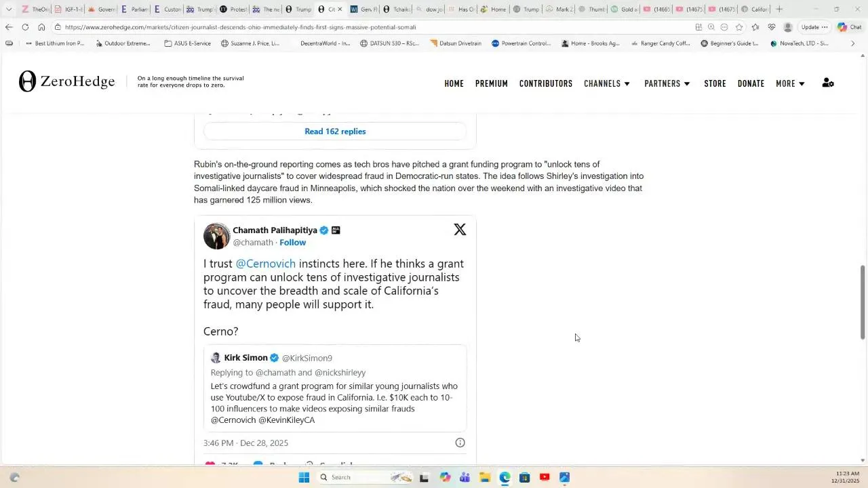Open ASUS E-Service bookmark
Viewport: 868px width, 488px height.
click(188, 43)
